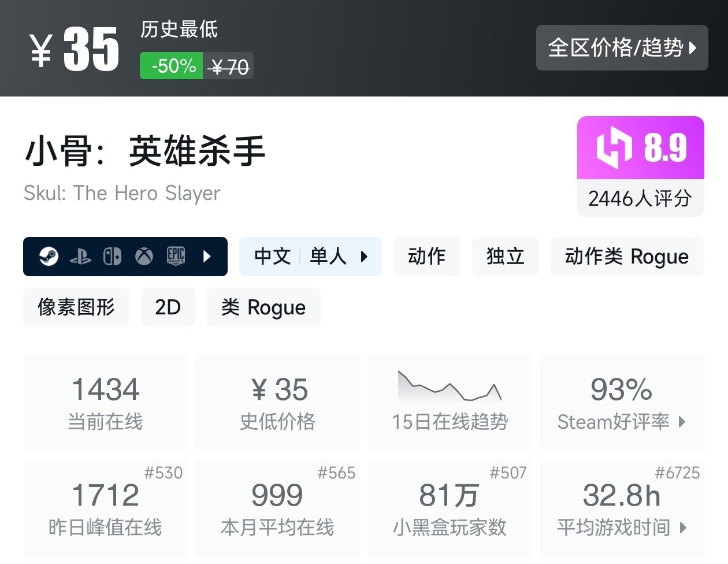The height and width of the screenshot is (564, 728).
Task: Click the 历史最低 label
Action: [x=179, y=29]
